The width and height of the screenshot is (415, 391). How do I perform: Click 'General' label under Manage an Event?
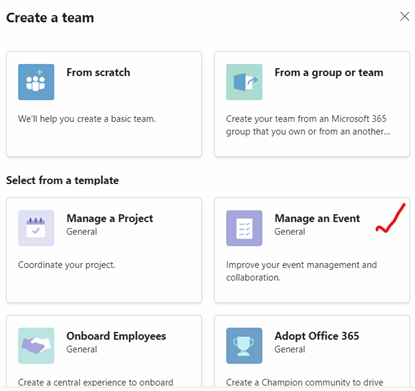coord(290,232)
